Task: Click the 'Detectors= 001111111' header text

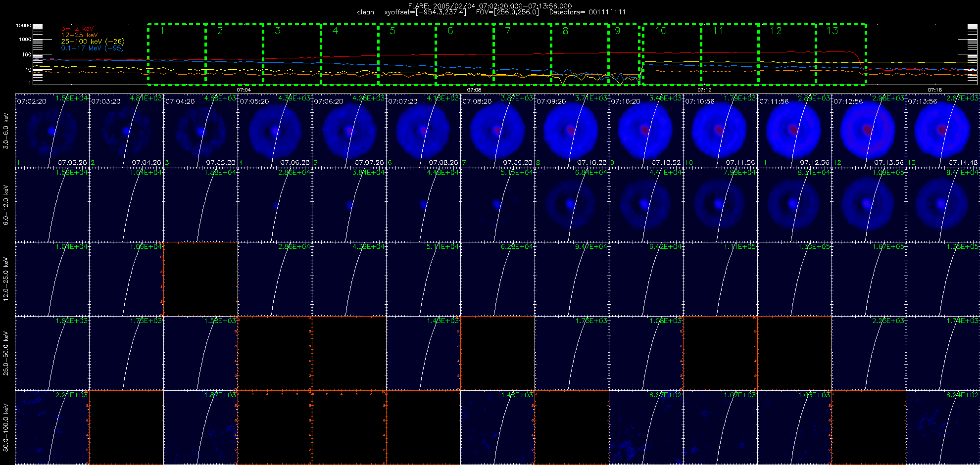Action: [x=588, y=12]
